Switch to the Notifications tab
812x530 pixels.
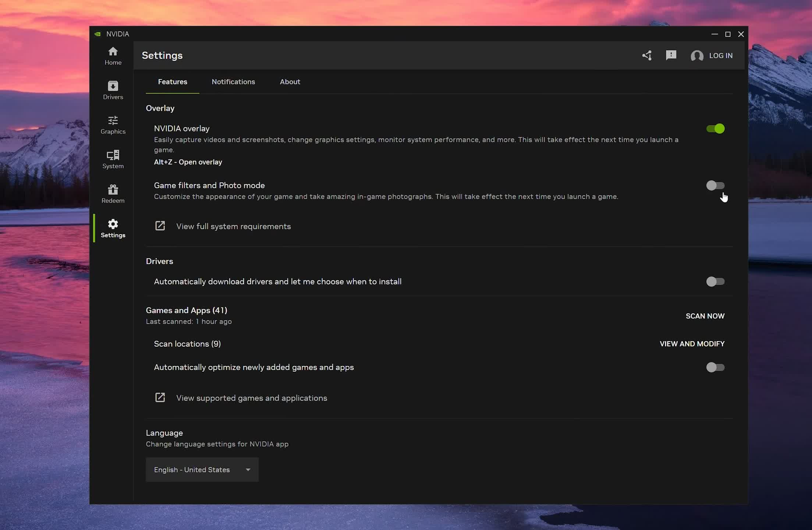point(233,82)
